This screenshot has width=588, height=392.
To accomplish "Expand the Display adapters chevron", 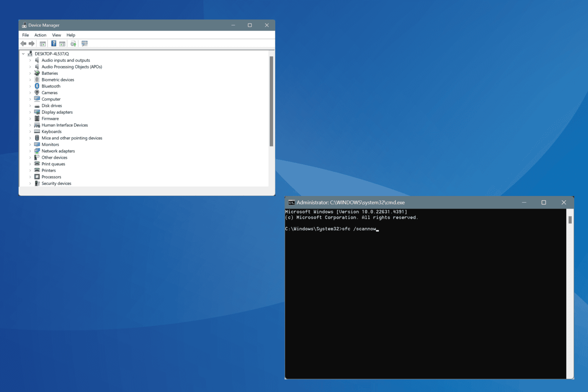I will click(x=30, y=112).
